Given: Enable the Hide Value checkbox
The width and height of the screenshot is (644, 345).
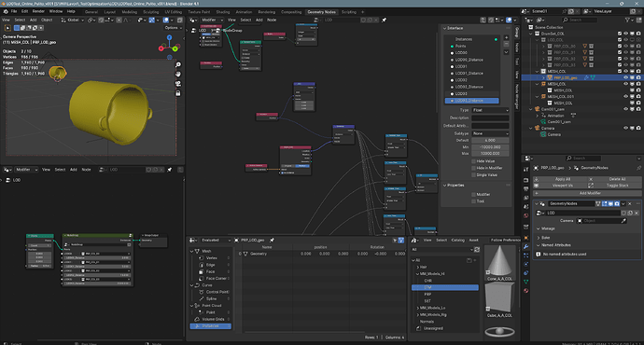Looking at the screenshot, I should (473, 161).
